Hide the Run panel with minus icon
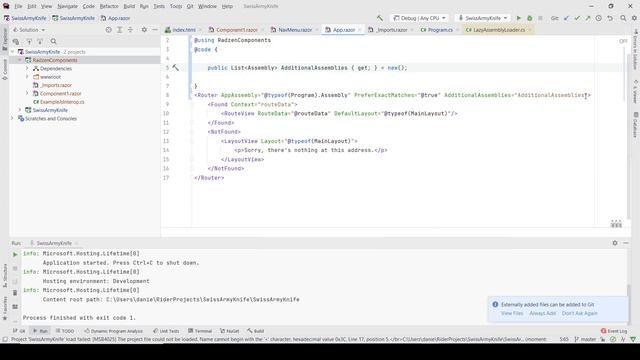Viewport: 640px width, 360px height. 626,243
